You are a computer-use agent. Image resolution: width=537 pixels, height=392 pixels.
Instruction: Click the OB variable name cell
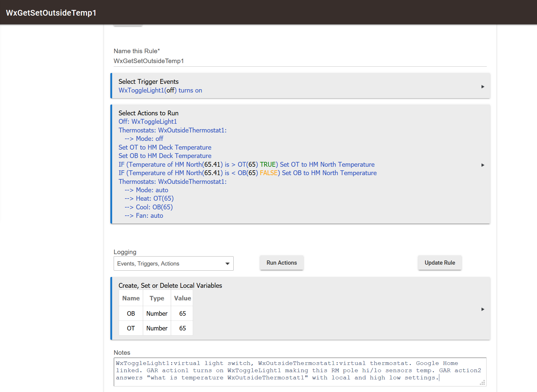click(131, 314)
